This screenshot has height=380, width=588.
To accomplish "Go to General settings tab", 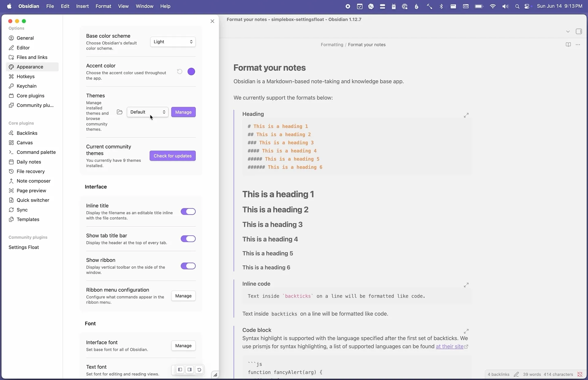I will pyautogui.click(x=32, y=38).
